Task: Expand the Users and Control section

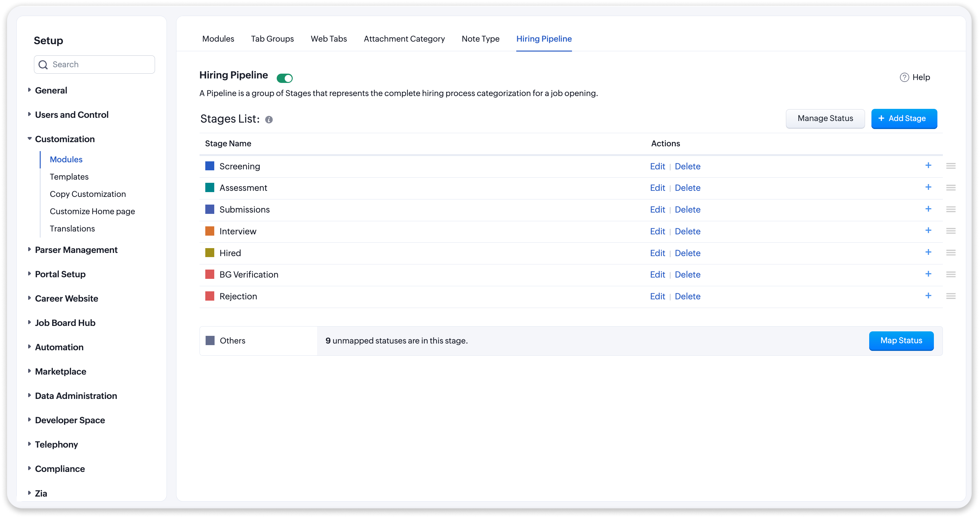Action: click(29, 114)
